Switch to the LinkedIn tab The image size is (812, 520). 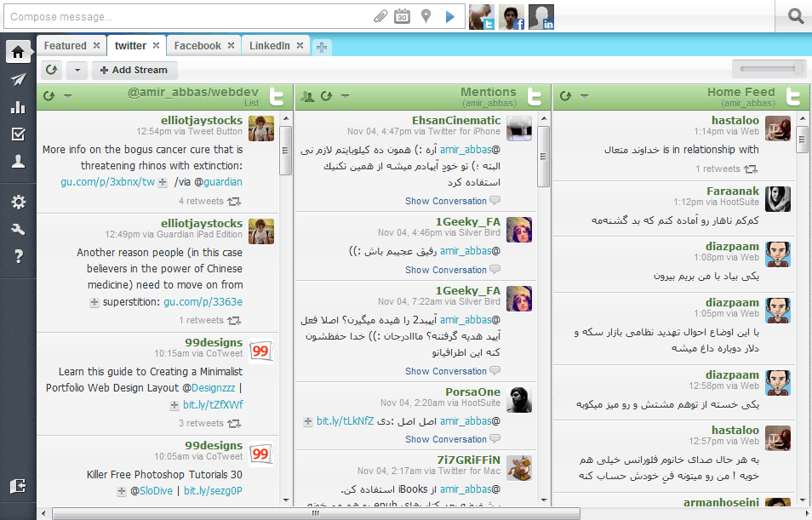tap(270, 46)
